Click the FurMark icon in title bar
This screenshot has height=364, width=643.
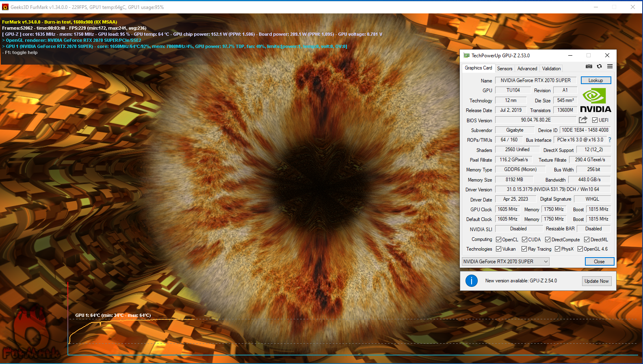point(5,7)
